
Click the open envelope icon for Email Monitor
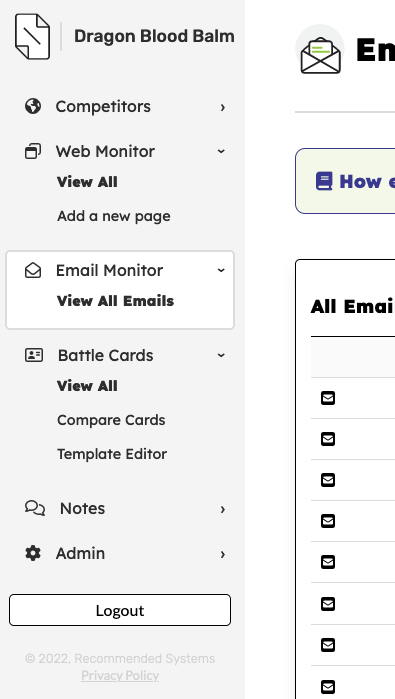pos(33,271)
